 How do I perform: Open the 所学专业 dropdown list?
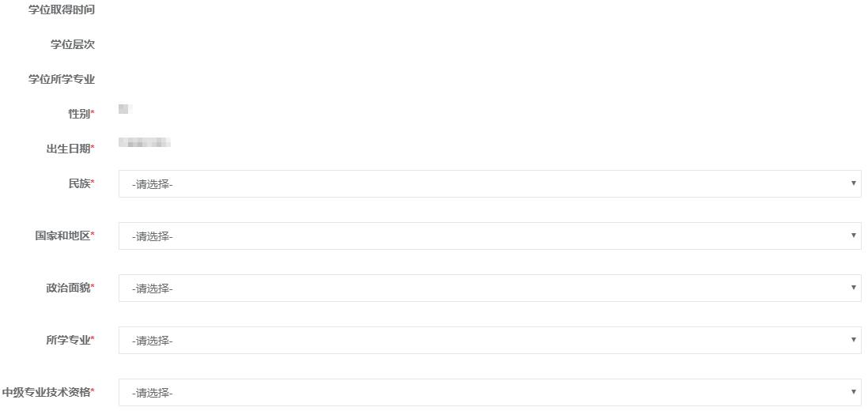[489, 341]
